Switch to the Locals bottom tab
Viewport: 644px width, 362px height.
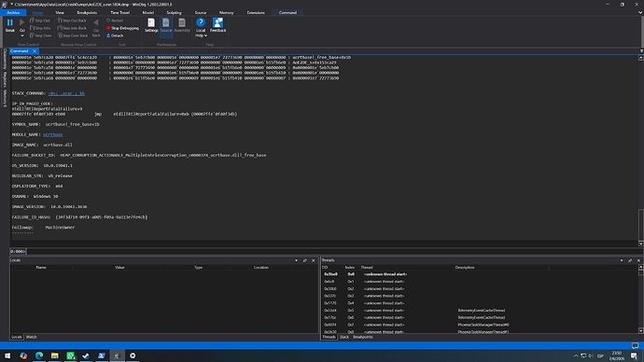click(17, 337)
